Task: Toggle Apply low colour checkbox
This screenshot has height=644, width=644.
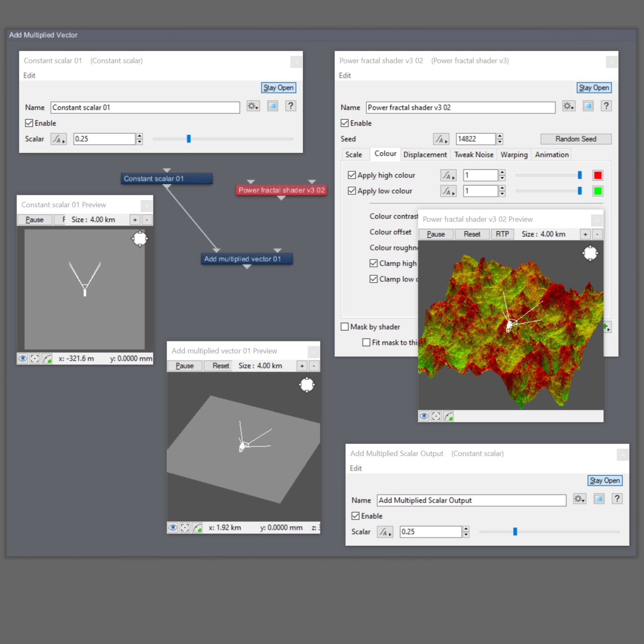Action: tap(352, 191)
